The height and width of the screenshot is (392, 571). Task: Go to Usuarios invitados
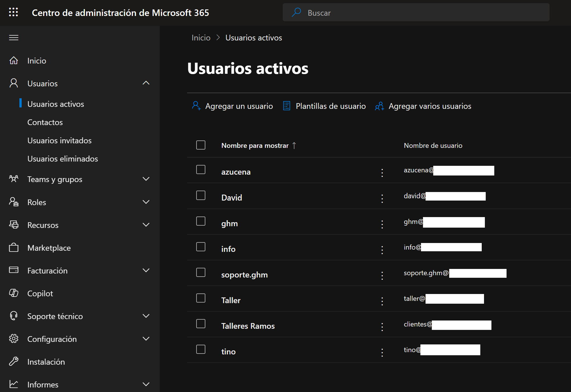coord(59,140)
